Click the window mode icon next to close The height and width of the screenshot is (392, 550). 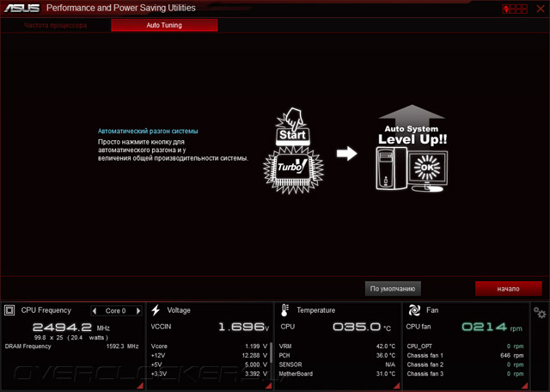pos(515,9)
